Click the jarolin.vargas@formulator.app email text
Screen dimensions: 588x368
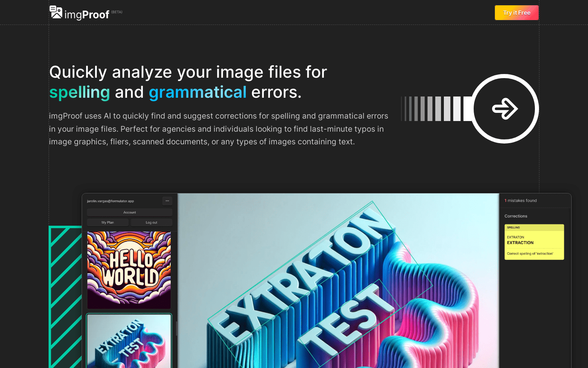tap(110, 201)
